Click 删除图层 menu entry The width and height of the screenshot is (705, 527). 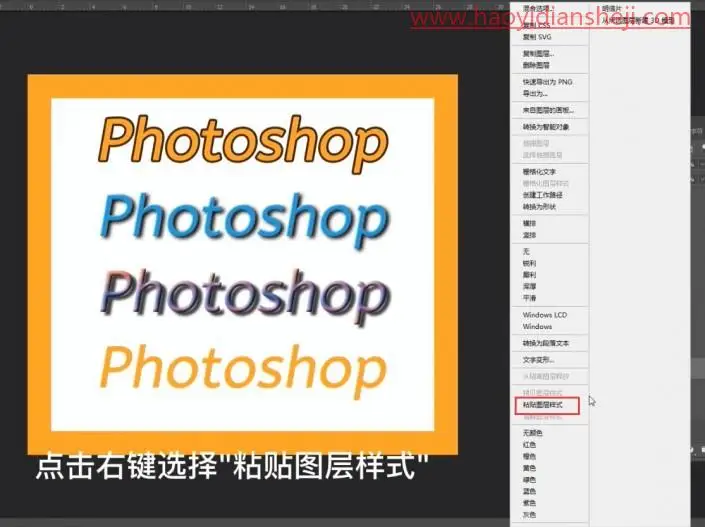coord(536,65)
